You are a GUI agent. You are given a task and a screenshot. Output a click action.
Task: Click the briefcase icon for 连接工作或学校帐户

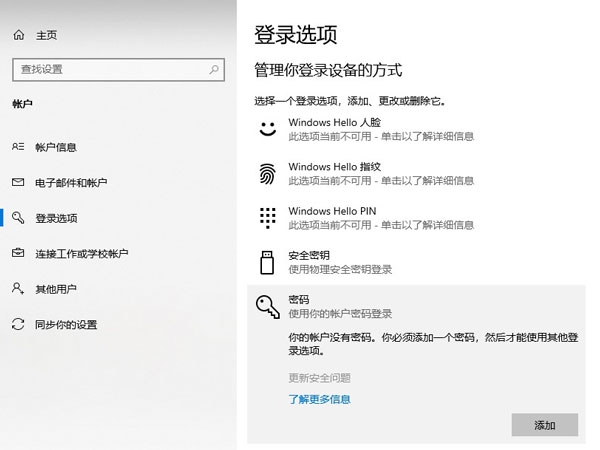(x=17, y=253)
